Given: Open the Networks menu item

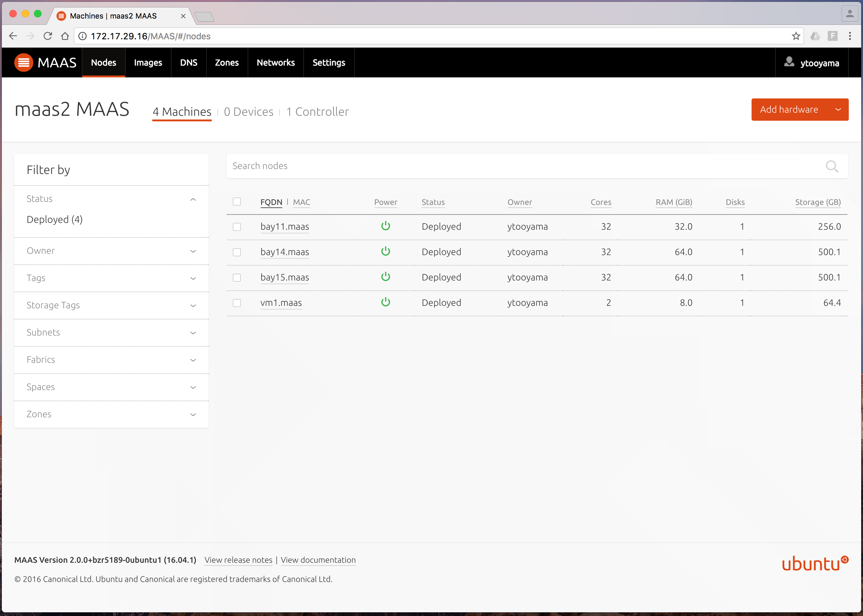Looking at the screenshot, I should [275, 63].
